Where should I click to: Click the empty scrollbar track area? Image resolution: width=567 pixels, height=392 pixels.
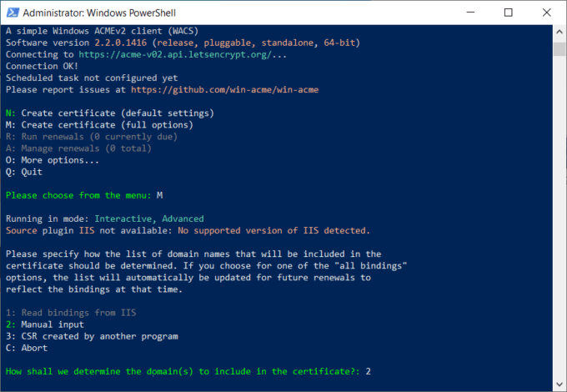tap(559, 217)
